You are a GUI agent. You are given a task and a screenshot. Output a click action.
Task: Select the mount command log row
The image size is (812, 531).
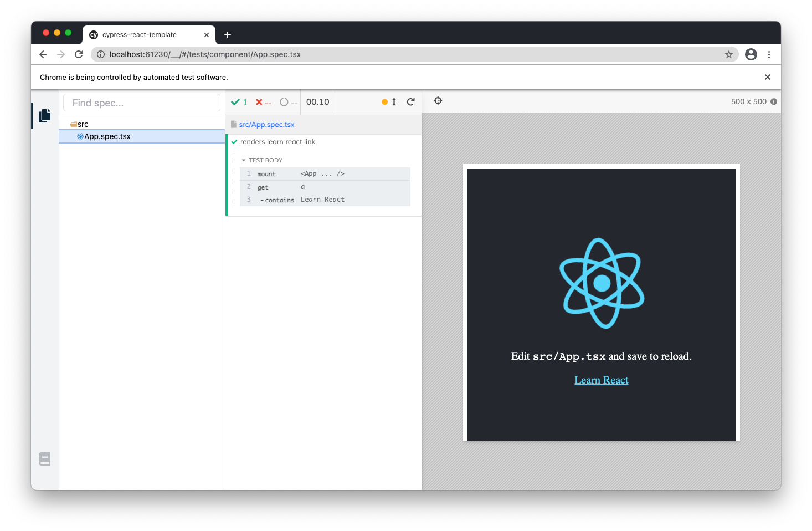(x=325, y=174)
